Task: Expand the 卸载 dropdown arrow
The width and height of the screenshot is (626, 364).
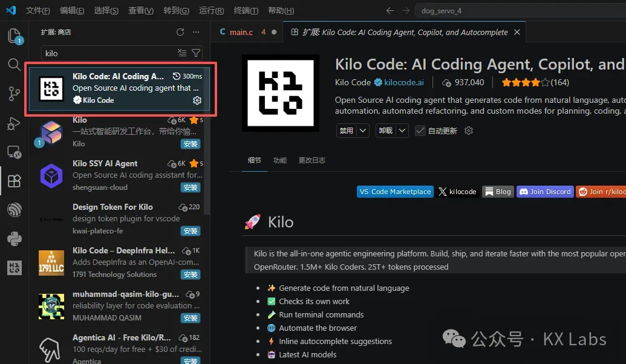Action: pos(403,131)
